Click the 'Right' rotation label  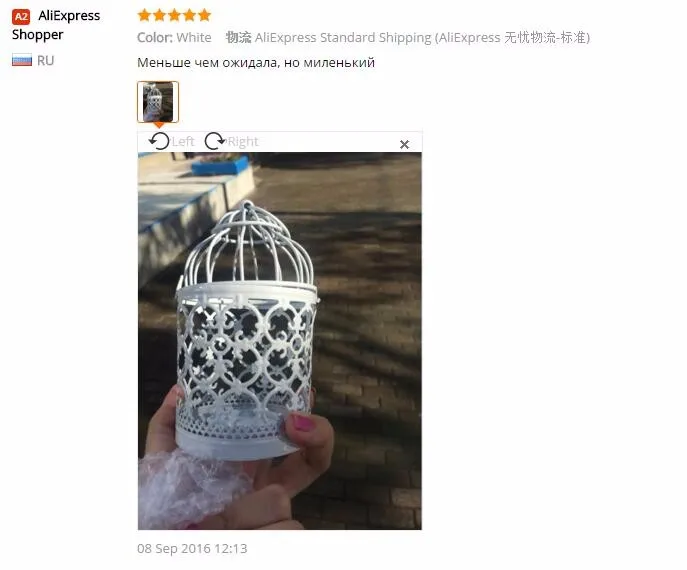(243, 142)
